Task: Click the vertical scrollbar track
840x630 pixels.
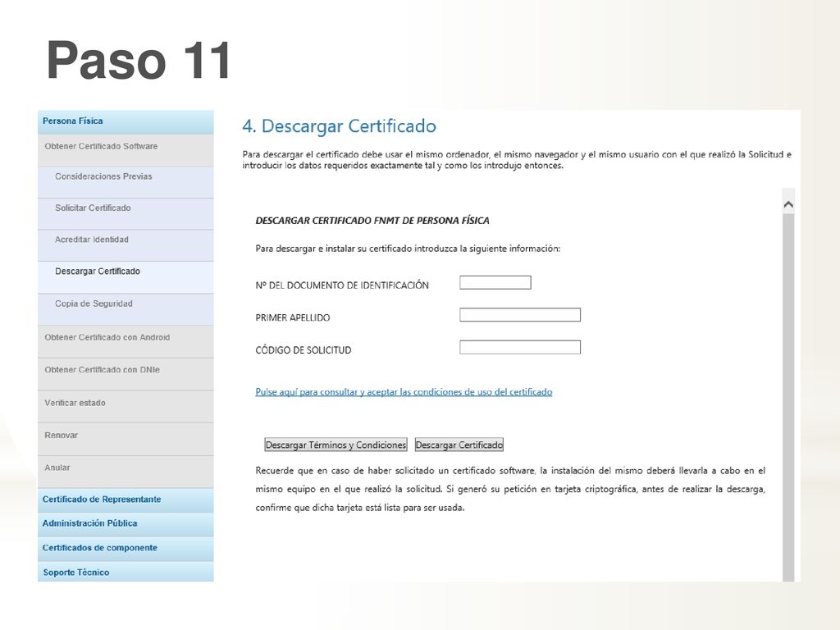Action: click(x=788, y=396)
